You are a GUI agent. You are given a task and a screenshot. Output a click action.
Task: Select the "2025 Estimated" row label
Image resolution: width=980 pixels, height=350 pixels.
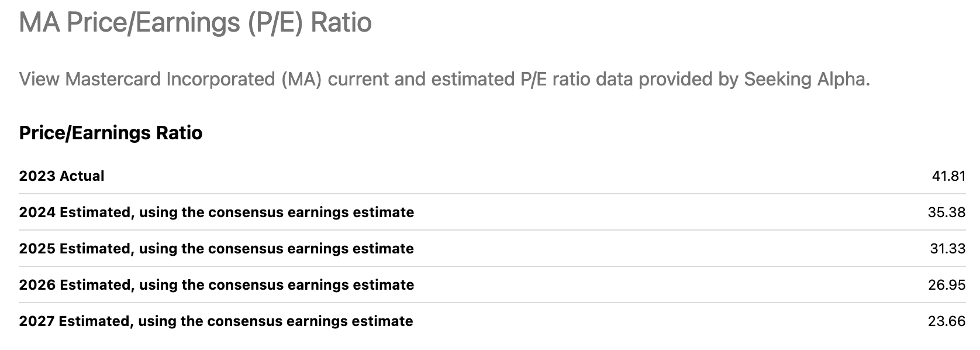(x=216, y=249)
